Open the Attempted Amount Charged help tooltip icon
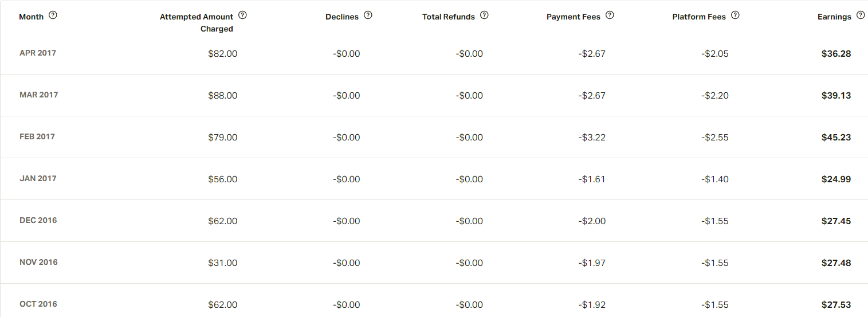 click(242, 15)
